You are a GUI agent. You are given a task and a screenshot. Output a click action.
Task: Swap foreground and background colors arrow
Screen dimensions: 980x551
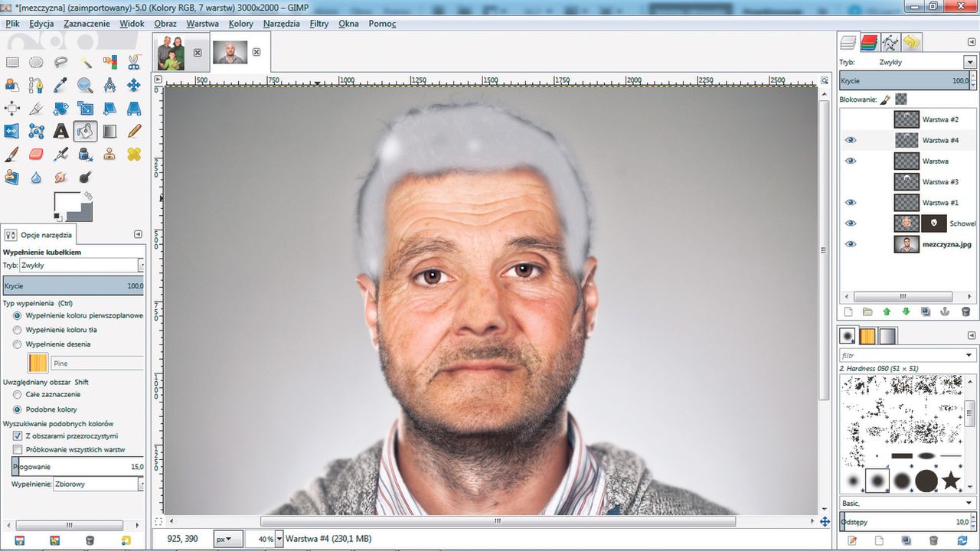click(88, 196)
